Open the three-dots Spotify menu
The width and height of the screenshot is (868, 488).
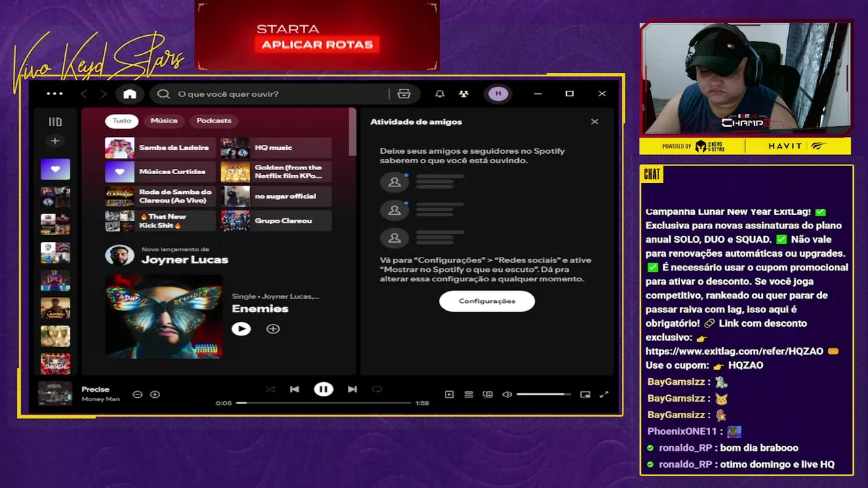click(54, 94)
